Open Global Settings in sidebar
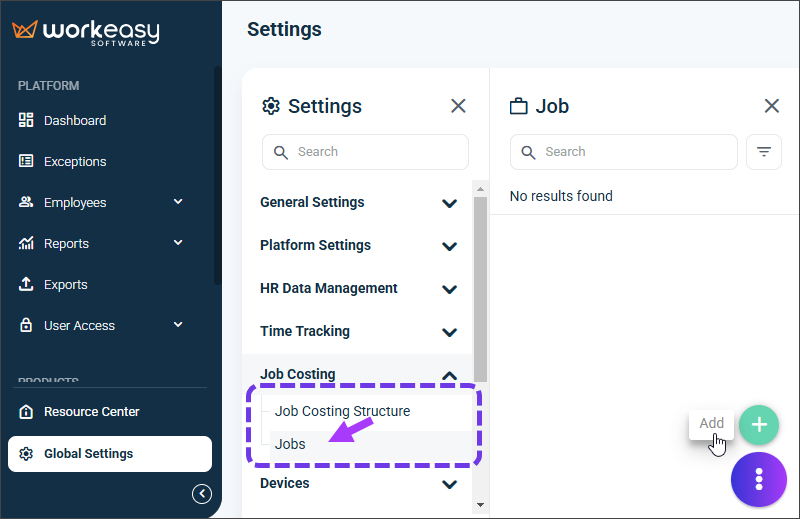Screen dimensions: 800x519 click(x=110, y=454)
